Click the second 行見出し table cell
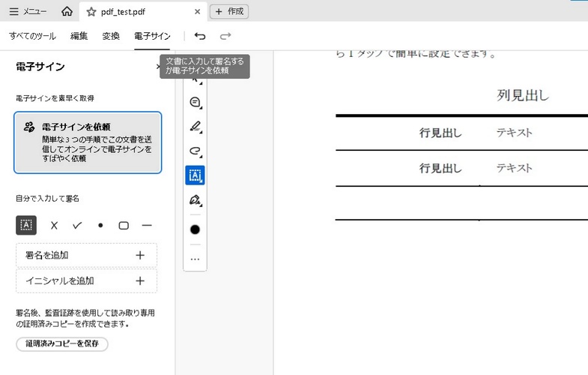Screen dimensions: 588x375 [x=440, y=168]
